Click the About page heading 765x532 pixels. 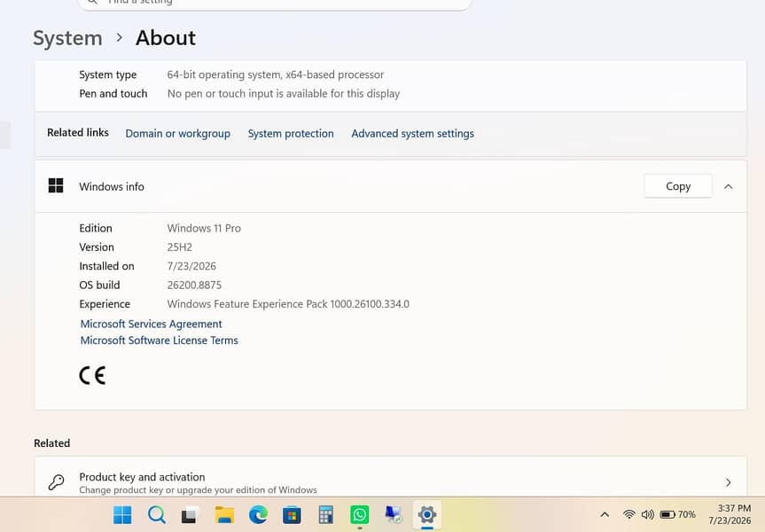pyautogui.click(x=166, y=38)
